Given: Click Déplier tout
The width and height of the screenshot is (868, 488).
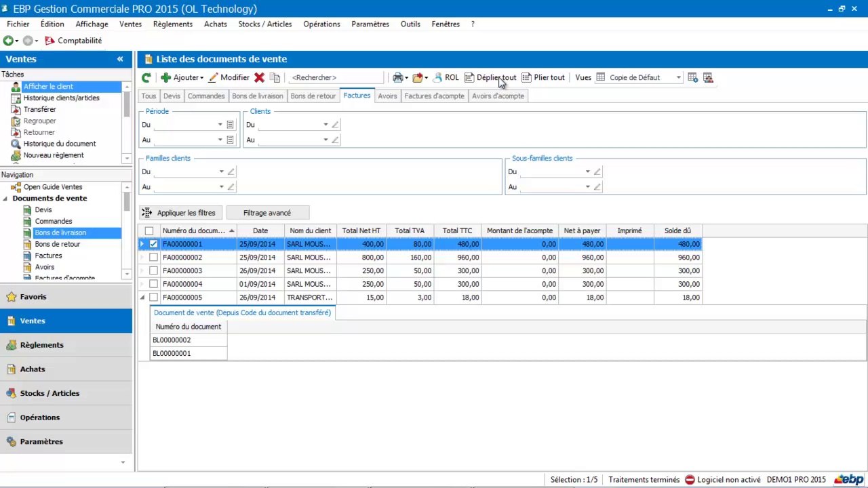Looking at the screenshot, I should [x=490, y=77].
